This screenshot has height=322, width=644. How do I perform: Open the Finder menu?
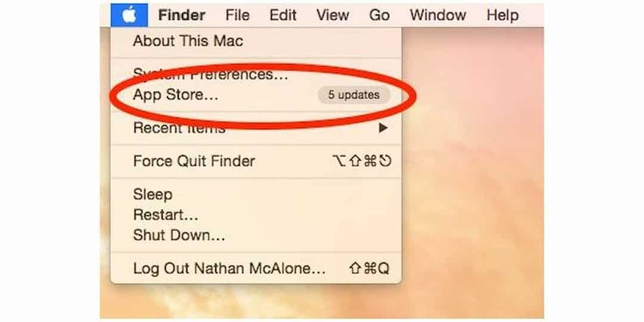[x=182, y=15]
